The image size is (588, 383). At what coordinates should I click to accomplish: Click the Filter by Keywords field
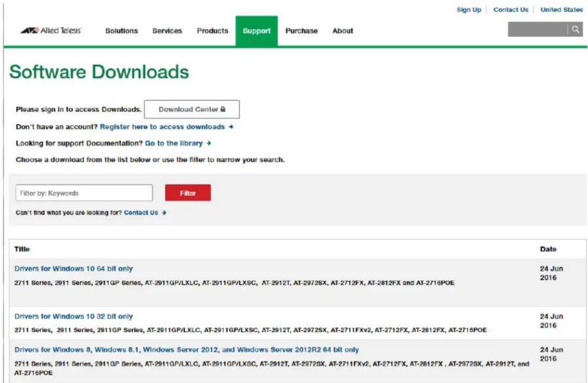(x=84, y=193)
